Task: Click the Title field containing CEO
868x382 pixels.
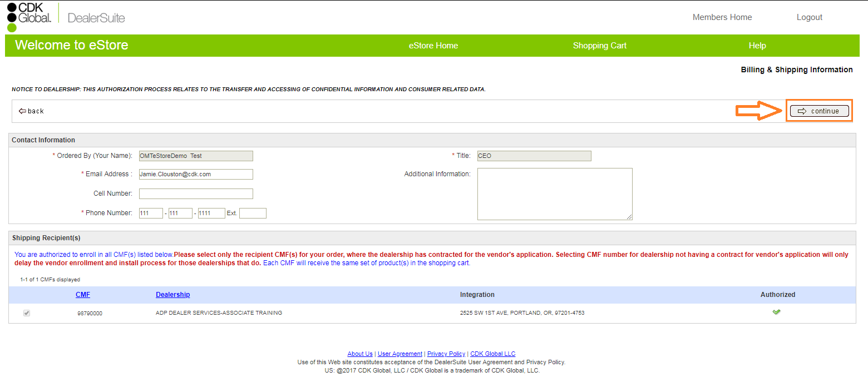Action: click(x=534, y=156)
